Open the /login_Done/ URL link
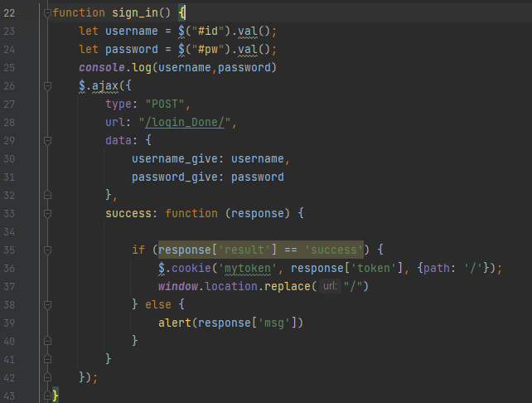The image size is (532, 403). tap(185, 122)
